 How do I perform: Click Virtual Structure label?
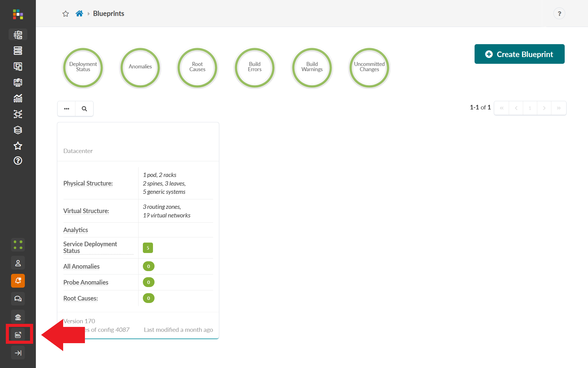click(x=86, y=211)
